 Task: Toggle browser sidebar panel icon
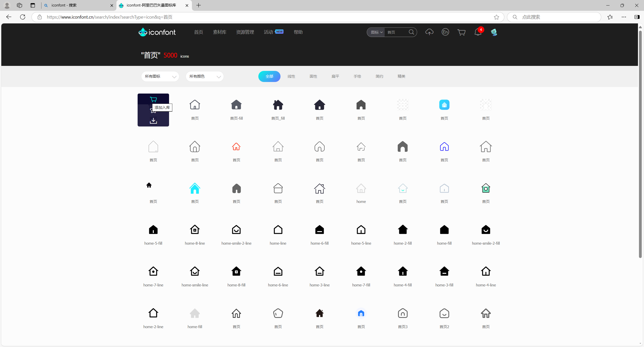(x=637, y=17)
